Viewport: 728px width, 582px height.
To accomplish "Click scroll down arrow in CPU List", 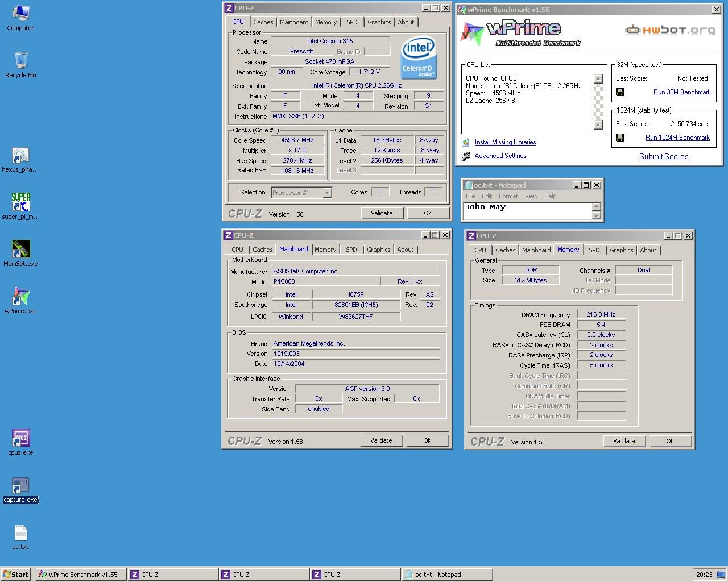I will pos(598,125).
